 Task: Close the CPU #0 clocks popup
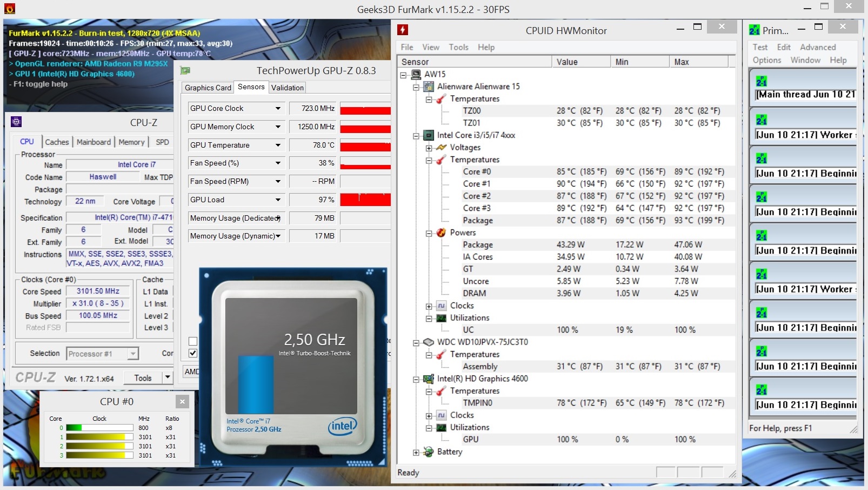(x=182, y=401)
